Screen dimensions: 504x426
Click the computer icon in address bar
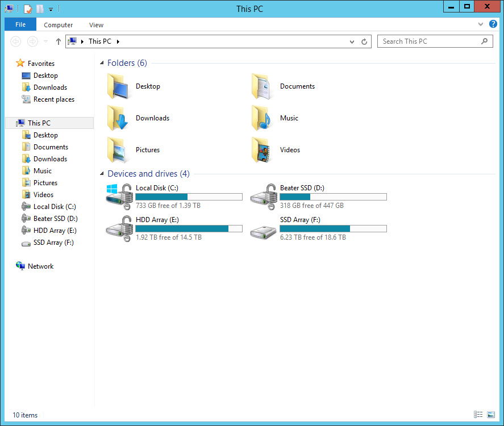[73, 41]
